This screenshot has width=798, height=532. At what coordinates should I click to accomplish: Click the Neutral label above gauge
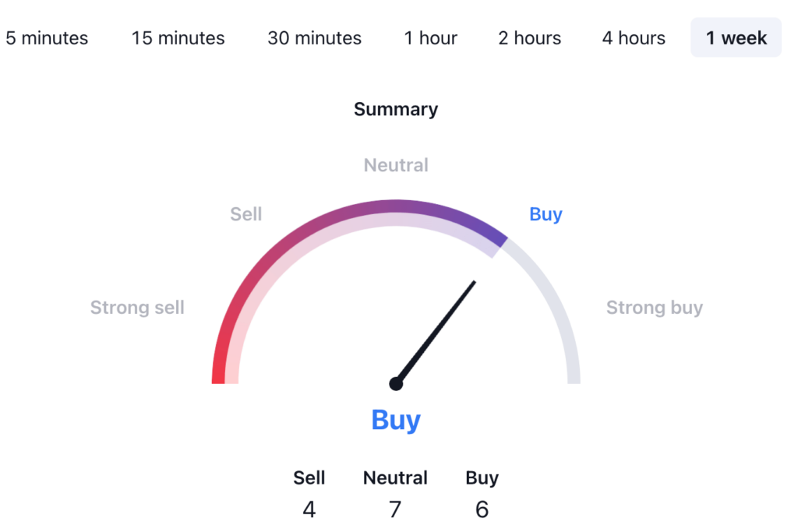tap(396, 165)
